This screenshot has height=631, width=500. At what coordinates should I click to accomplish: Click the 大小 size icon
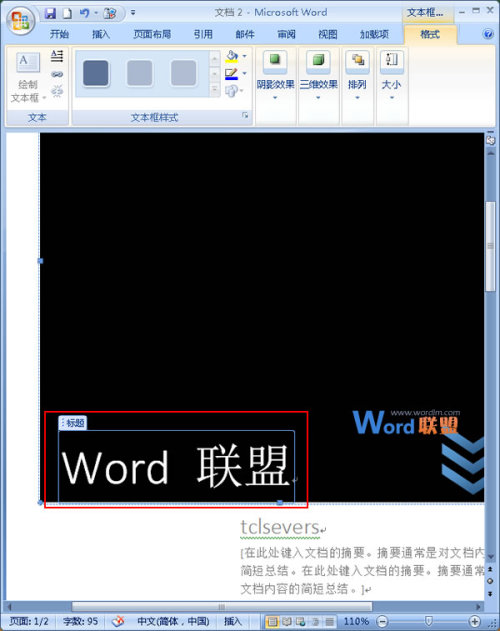(391, 61)
